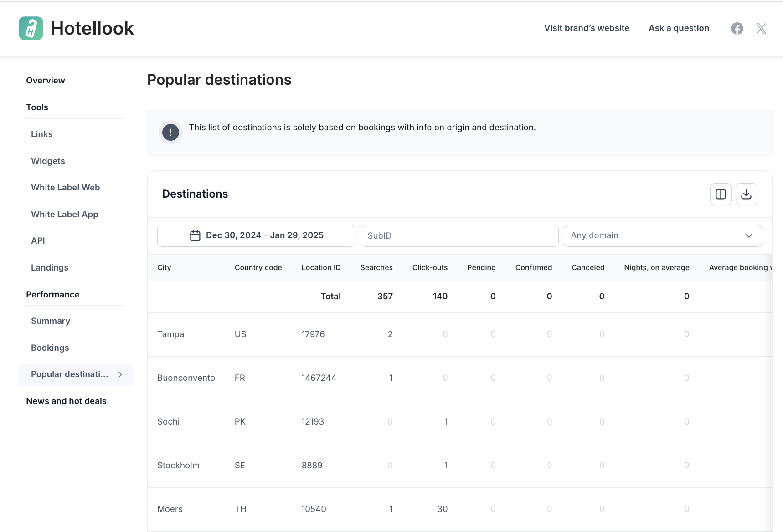Open the Overview section

click(46, 81)
